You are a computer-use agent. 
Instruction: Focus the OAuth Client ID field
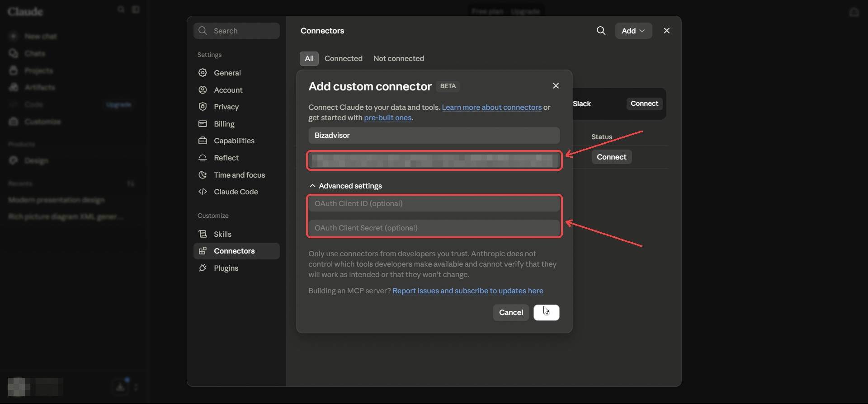tap(434, 203)
